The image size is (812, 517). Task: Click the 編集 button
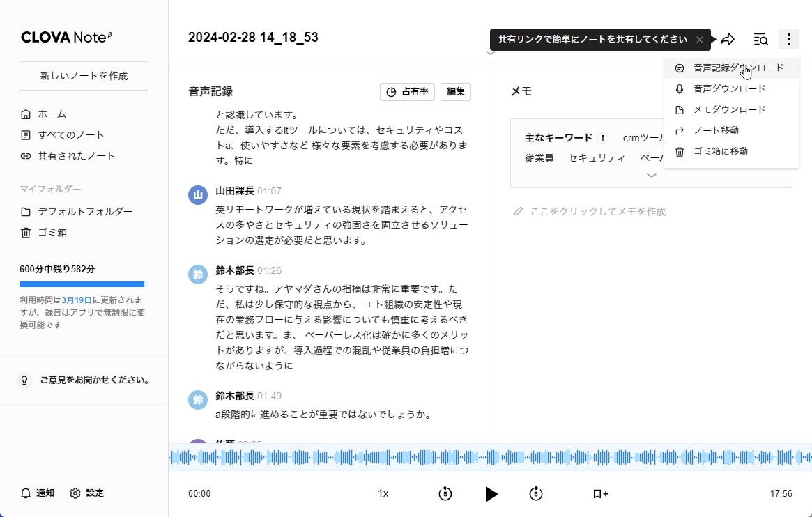coord(455,92)
